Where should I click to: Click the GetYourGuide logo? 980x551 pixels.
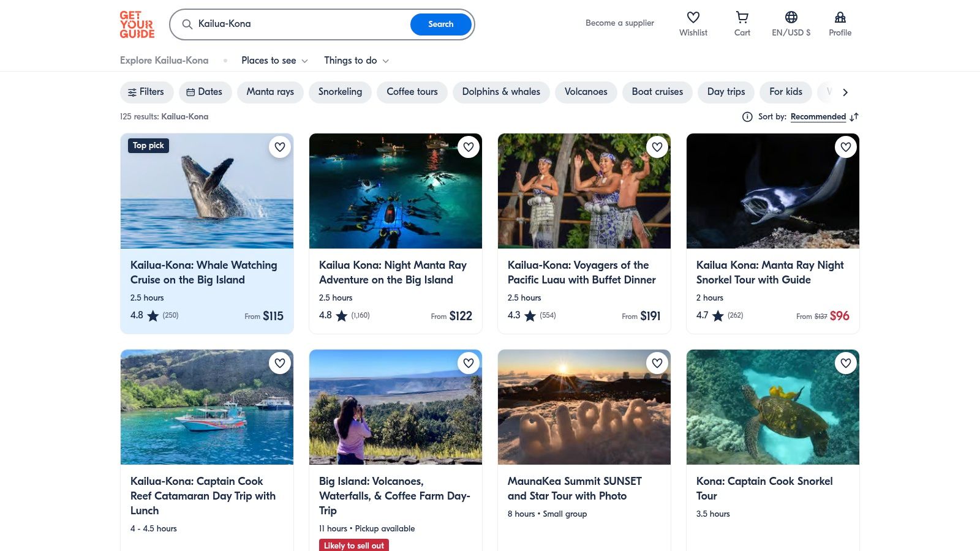[137, 24]
